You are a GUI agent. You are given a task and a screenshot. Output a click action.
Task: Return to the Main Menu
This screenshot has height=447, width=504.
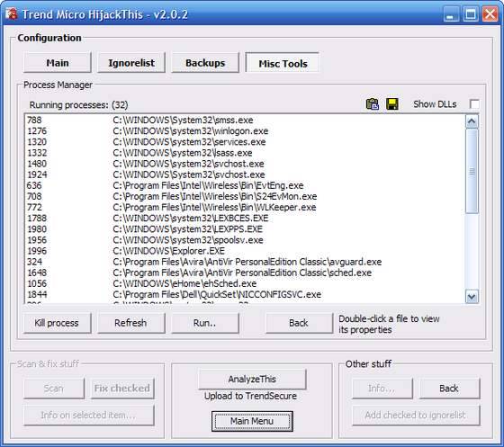pyautogui.click(x=252, y=421)
